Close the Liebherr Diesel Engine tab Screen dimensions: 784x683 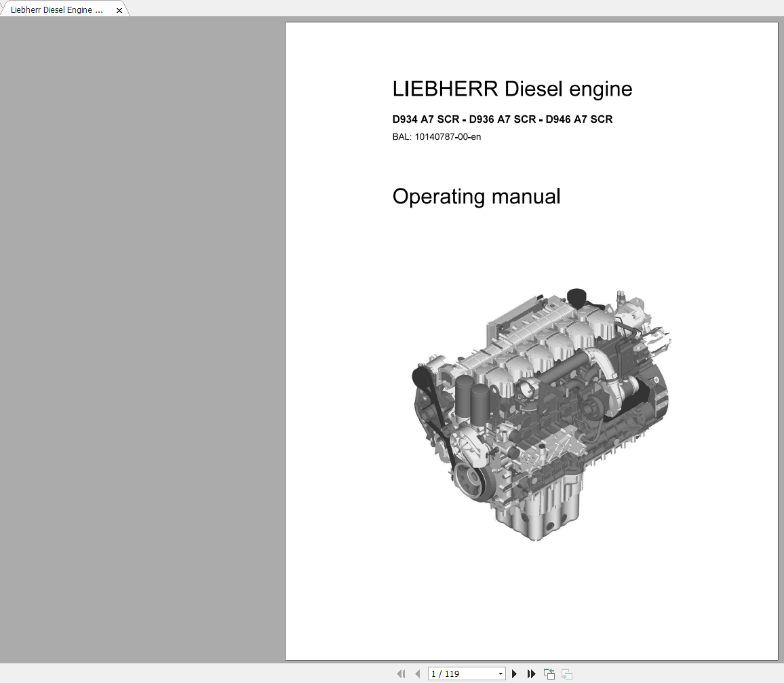(x=119, y=10)
